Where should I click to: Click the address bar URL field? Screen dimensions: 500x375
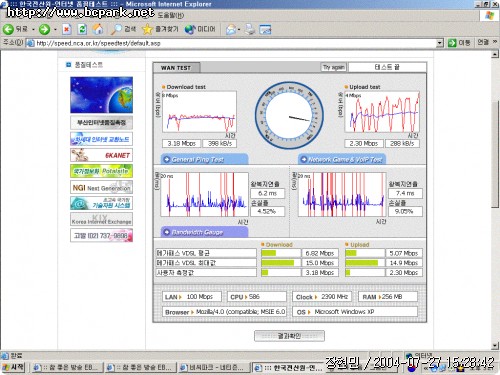235,43
